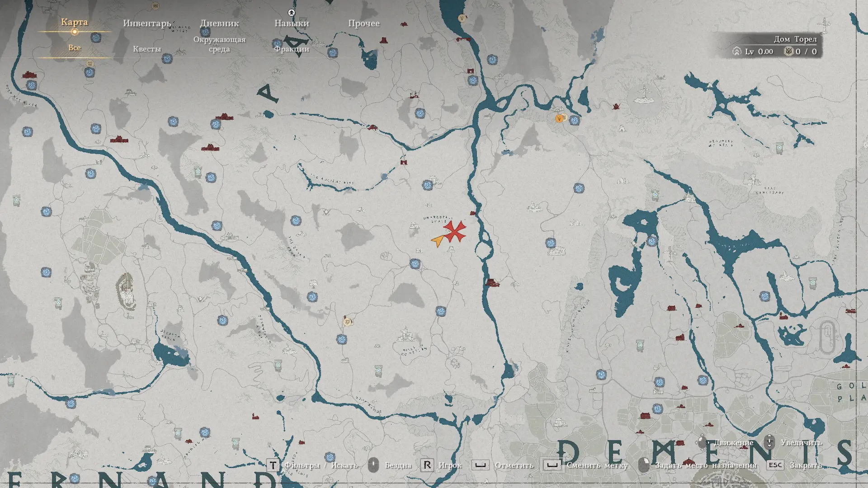Viewport: 868px width, 488px height.
Task: Switch to the Дневник tab
Action: click(219, 23)
